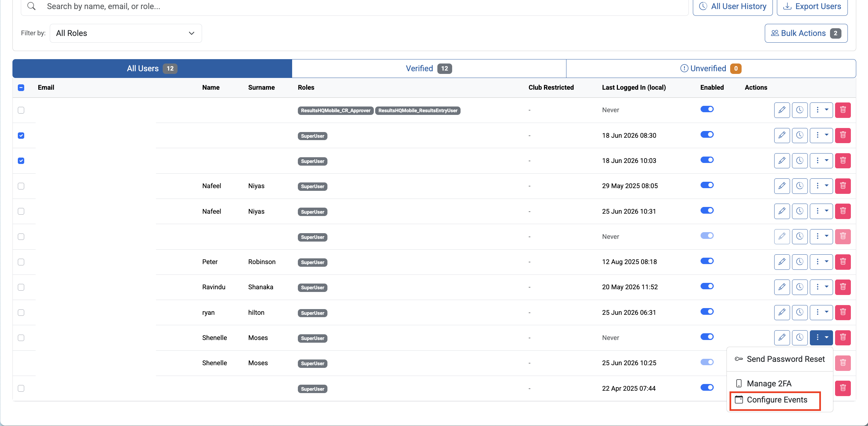Toggle the select-all checkbox in table header
868x426 pixels.
click(x=21, y=88)
